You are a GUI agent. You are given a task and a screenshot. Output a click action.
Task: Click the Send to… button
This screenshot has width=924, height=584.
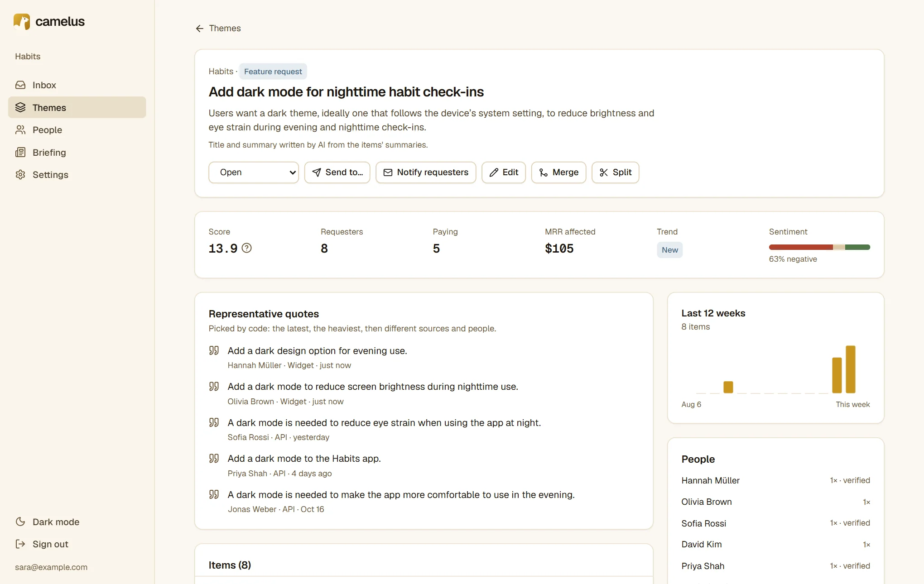pyautogui.click(x=337, y=172)
